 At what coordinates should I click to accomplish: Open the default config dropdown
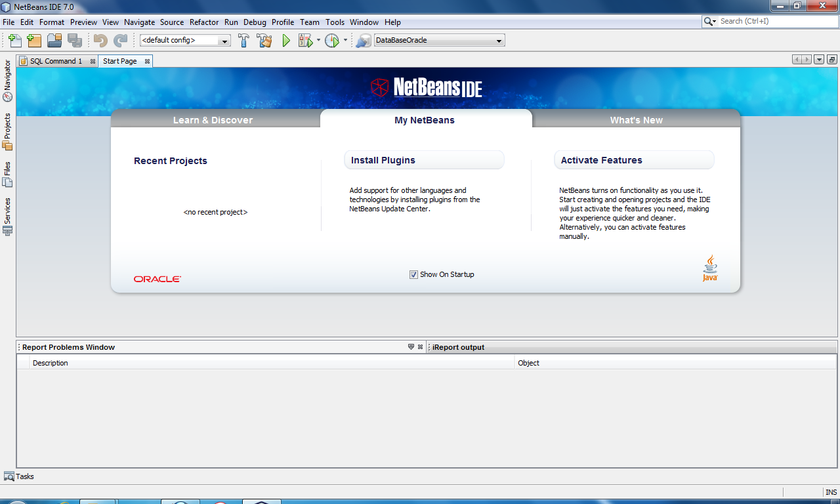pos(224,40)
